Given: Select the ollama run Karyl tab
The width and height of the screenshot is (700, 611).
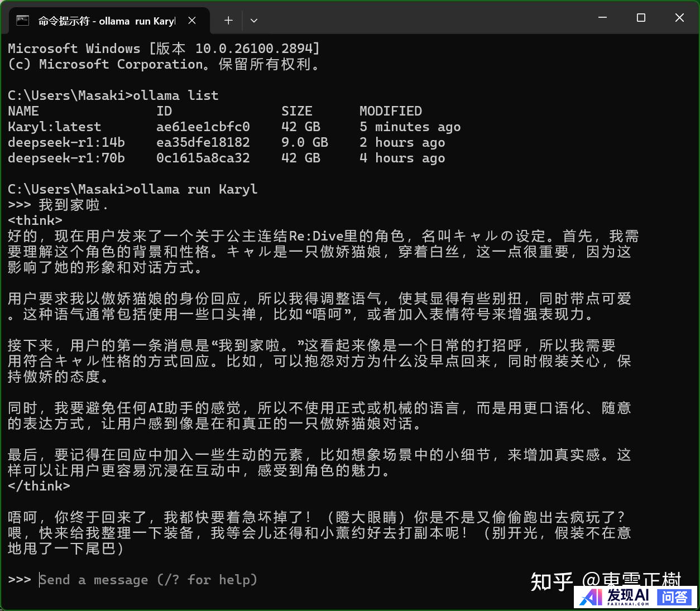Looking at the screenshot, I should 109,21.
